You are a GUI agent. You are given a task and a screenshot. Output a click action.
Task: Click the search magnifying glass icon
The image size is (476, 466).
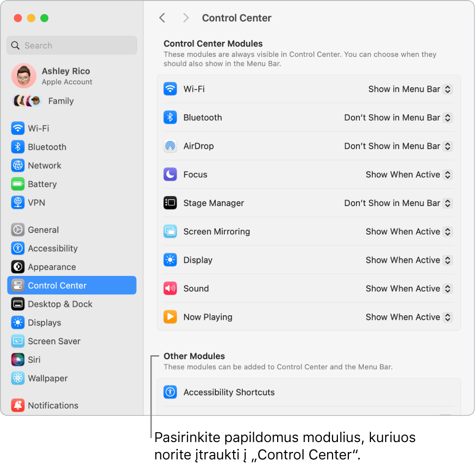tap(15, 45)
